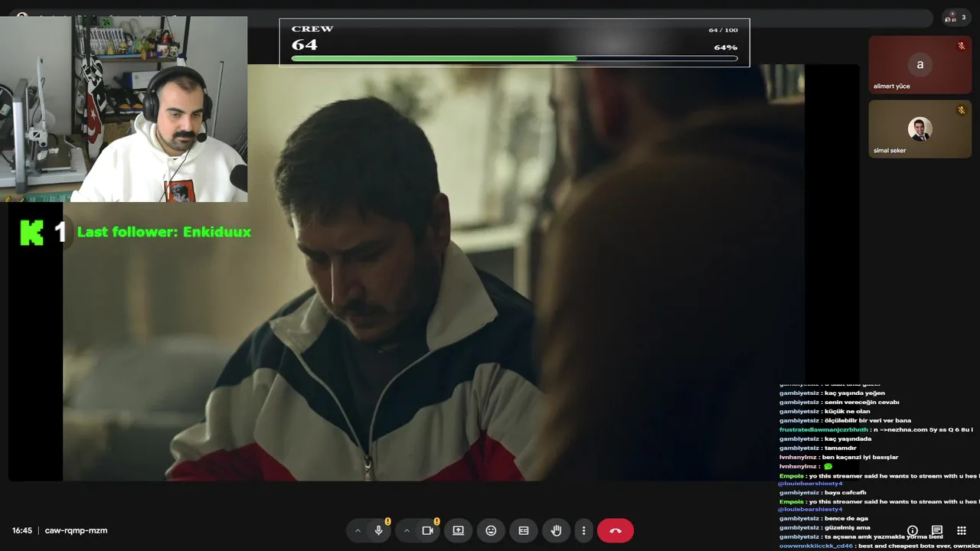Click the Present now screen share icon
The width and height of the screenshot is (980, 551).
click(x=458, y=530)
